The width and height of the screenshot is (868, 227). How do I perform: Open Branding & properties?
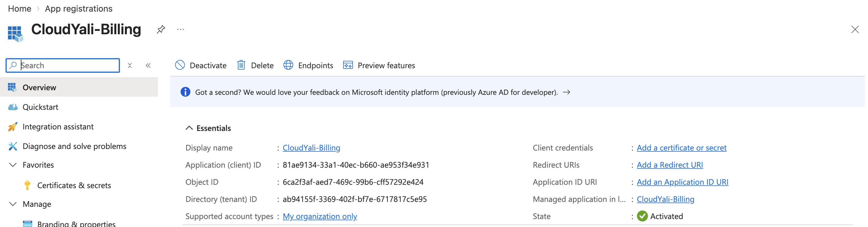click(76, 224)
